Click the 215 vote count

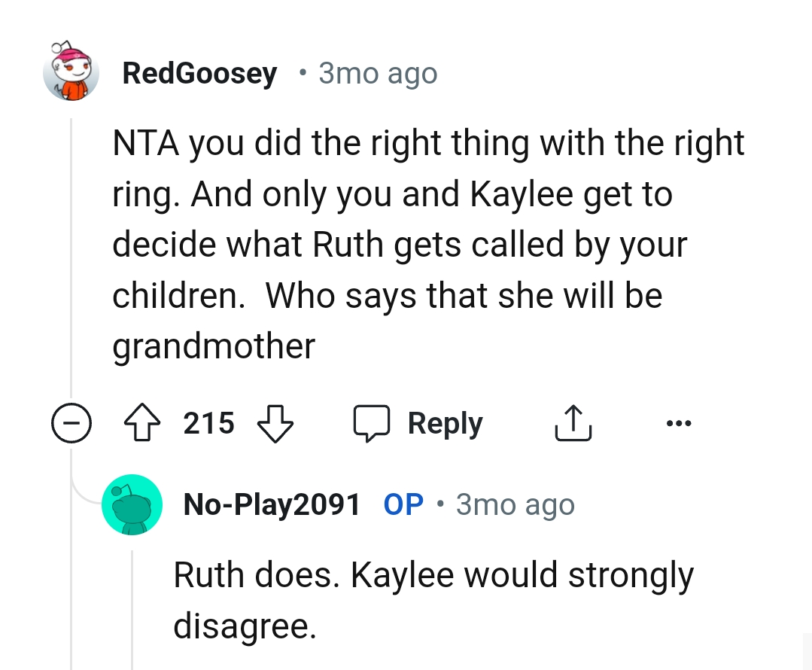(208, 424)
